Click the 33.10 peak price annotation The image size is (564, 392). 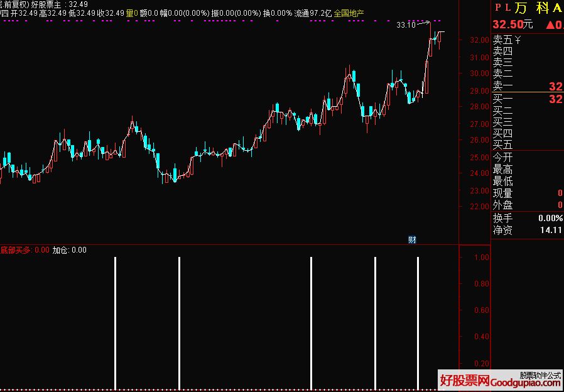pyautogui.click(x=406, y=25)
